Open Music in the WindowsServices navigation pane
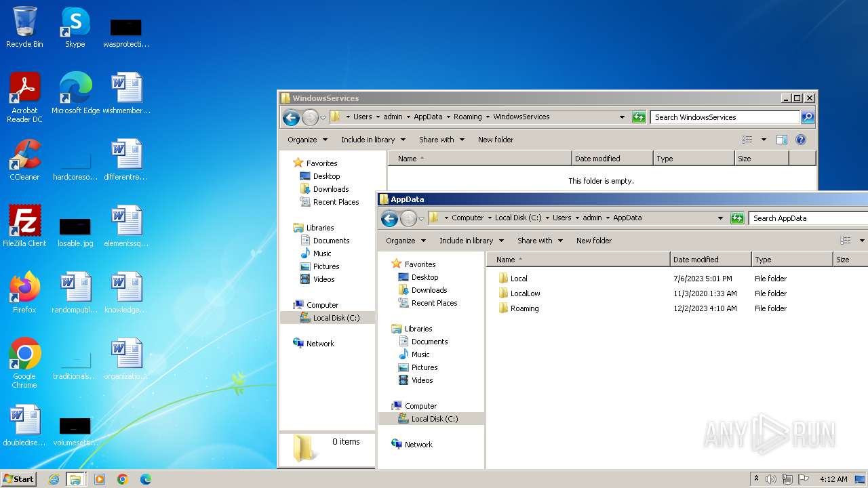Screen dimensions: 868x488 tap(322, 253)
